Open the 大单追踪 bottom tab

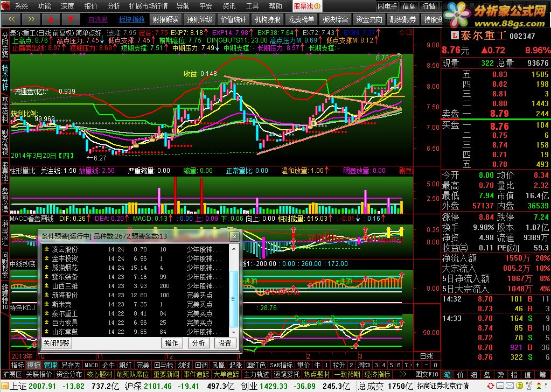point(226,374)
